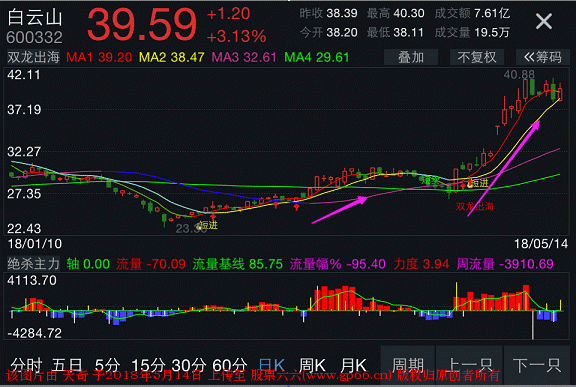576x387 pixels.
Task: Click the 双龙出海 signal label on chart
Action: [x=475, y=206]
